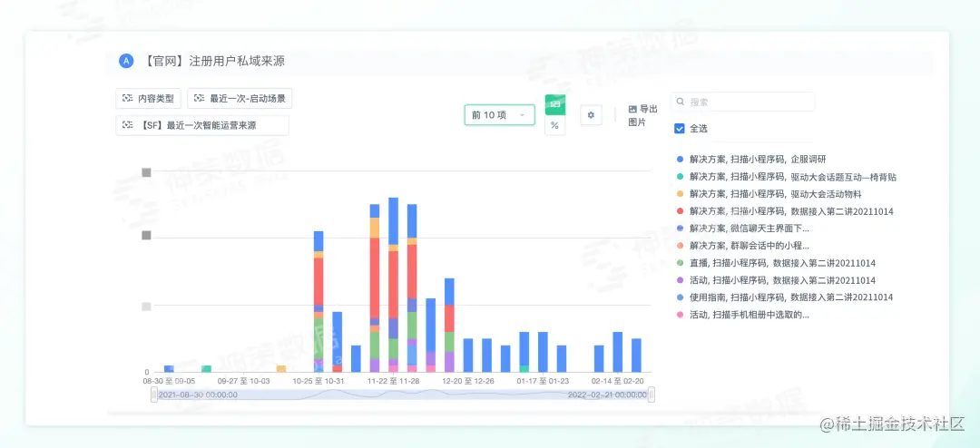Click the small yellow bar at 09-27 至 10-03
Screen dimensions: 980x448
tap(281, 368)
